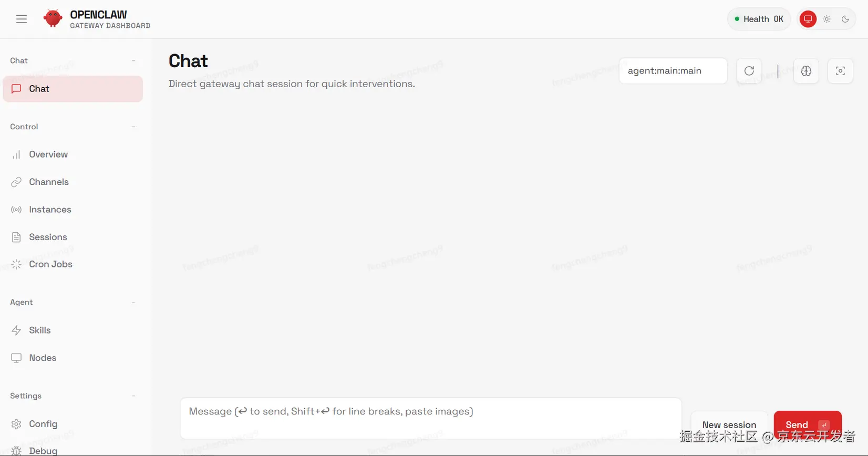Click the Skills lightning bolt icon
Image resolution: width=868 pixels, height=456 pixels.
tap(16, 330)
